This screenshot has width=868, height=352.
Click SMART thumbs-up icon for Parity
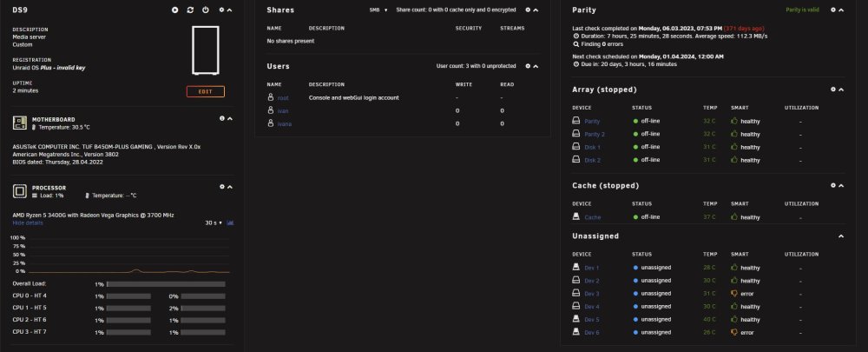pos(734,120)
